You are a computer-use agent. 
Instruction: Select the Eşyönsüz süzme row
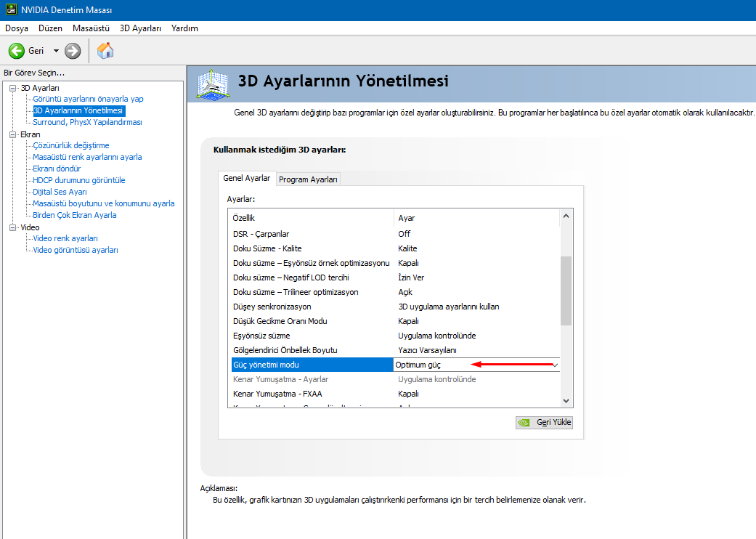(395, 335)
